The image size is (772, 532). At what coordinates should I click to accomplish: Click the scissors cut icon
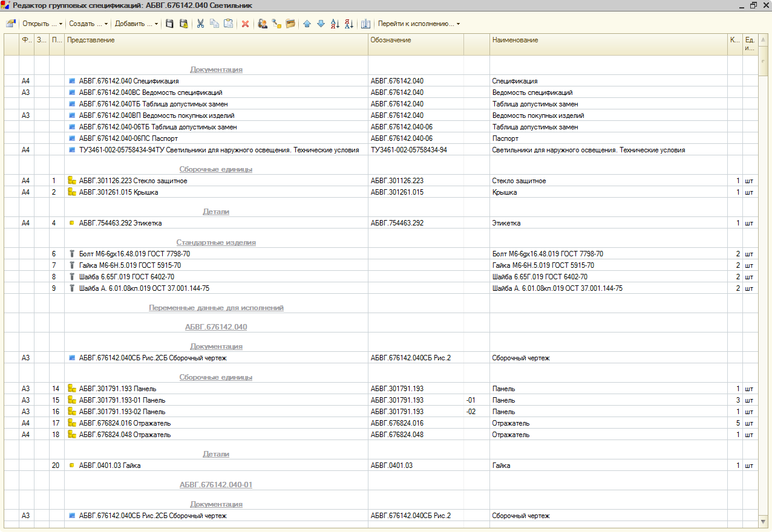(200, 24)
